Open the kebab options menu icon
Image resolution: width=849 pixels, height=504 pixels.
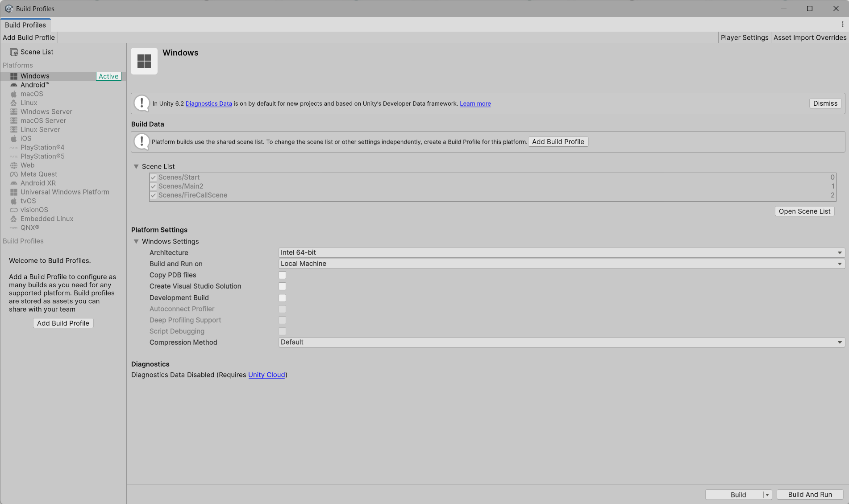coord(843,25)
